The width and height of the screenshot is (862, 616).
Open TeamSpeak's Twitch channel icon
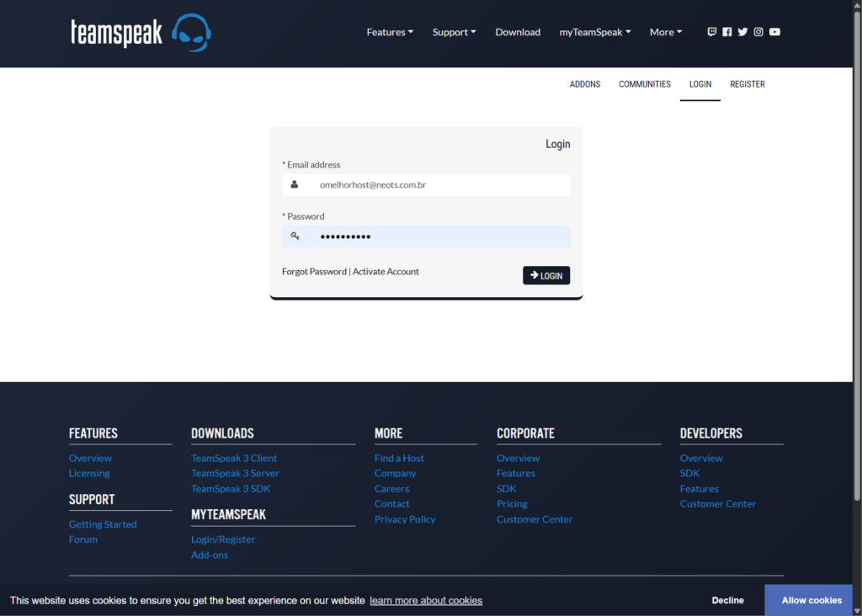pos(711,31)
